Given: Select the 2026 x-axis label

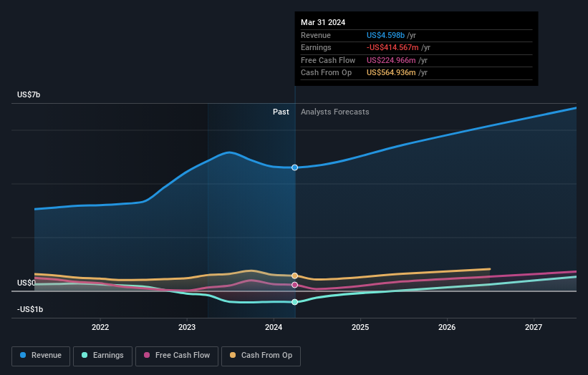Looking at the screenshot, I should point(447,328).
